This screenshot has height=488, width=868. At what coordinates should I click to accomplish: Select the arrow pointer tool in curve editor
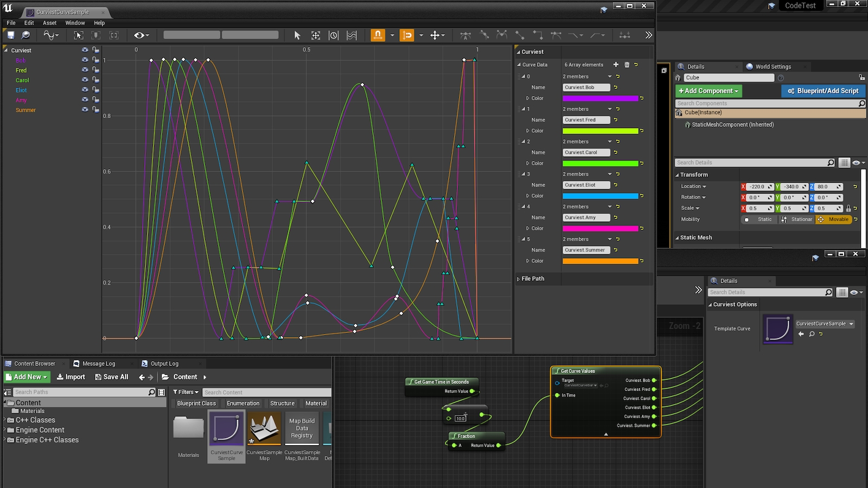coord(297,35)
